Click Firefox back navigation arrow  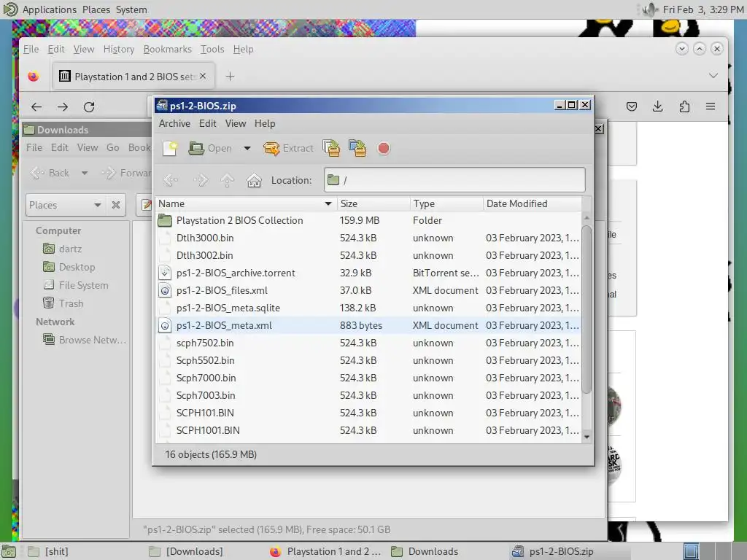[36, 107]
